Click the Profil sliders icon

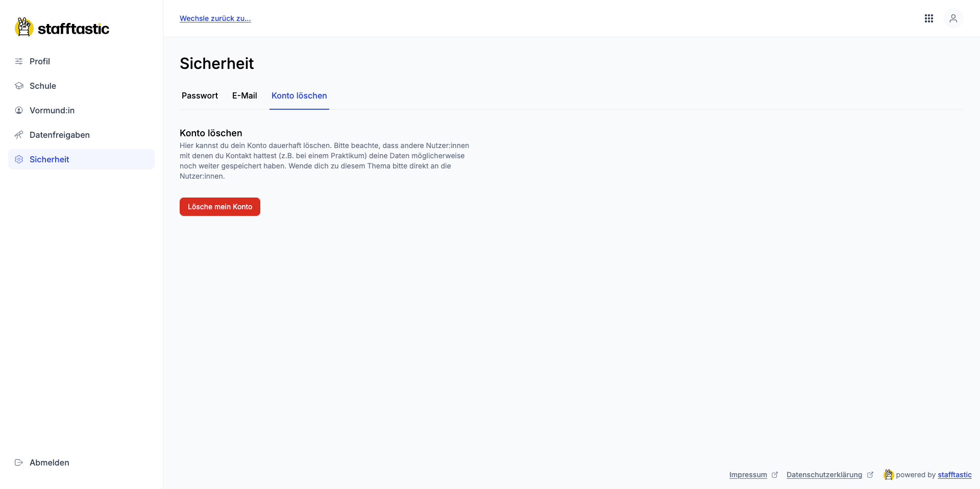coord(19,61)
